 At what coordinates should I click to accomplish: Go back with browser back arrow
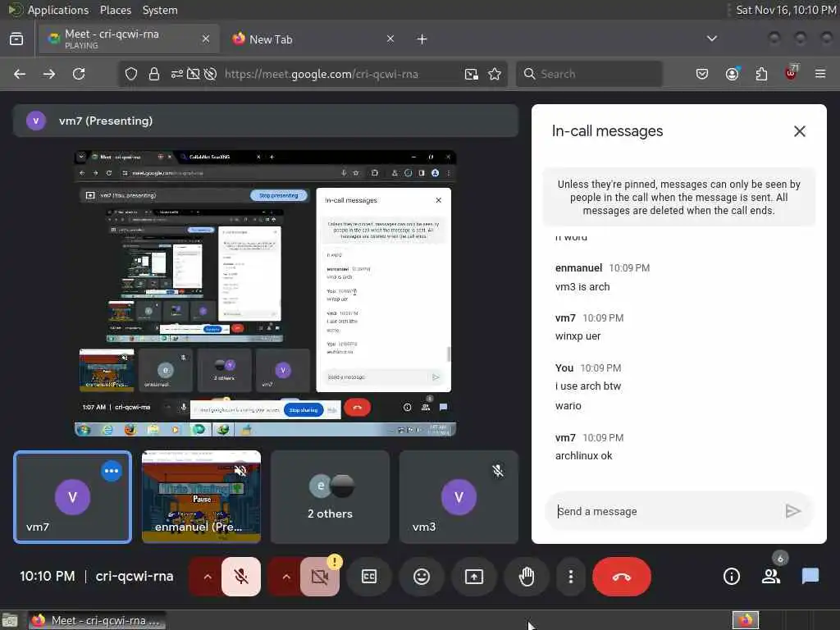point(20,74)
